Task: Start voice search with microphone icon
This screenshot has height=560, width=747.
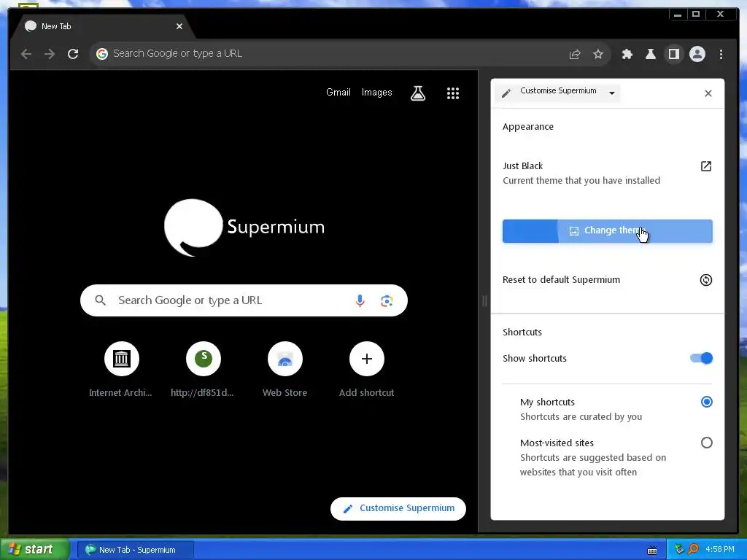Action: pyautogui.click(x=360, y=300)
